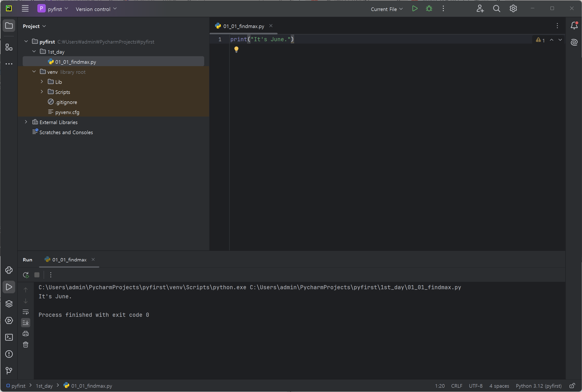Collapse the 1st_day folder
582x392 pixels.
(x=34, y=51)
